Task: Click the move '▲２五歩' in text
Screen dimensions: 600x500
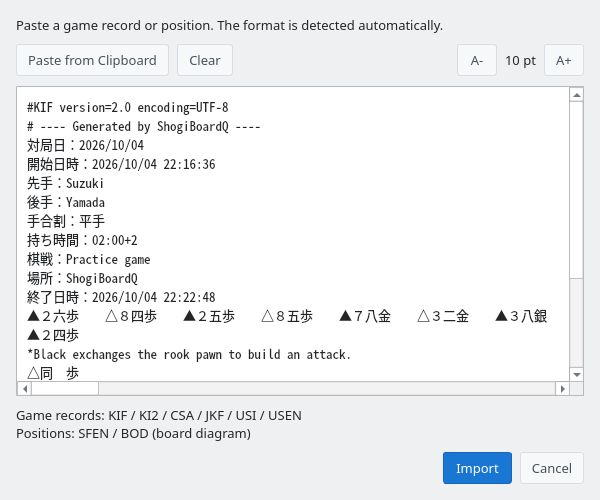Action: (209, 316)
